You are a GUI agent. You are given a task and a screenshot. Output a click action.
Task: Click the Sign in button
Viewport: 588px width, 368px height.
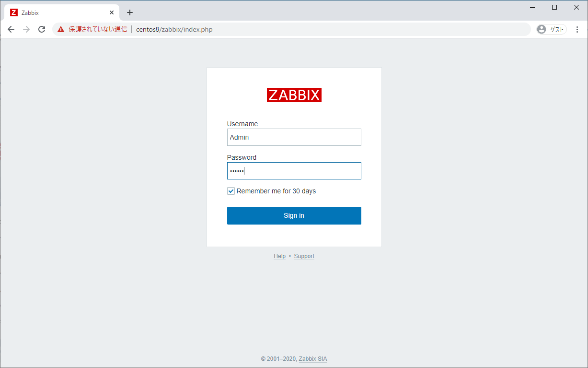pyautogui.click(x=294, y=215)
